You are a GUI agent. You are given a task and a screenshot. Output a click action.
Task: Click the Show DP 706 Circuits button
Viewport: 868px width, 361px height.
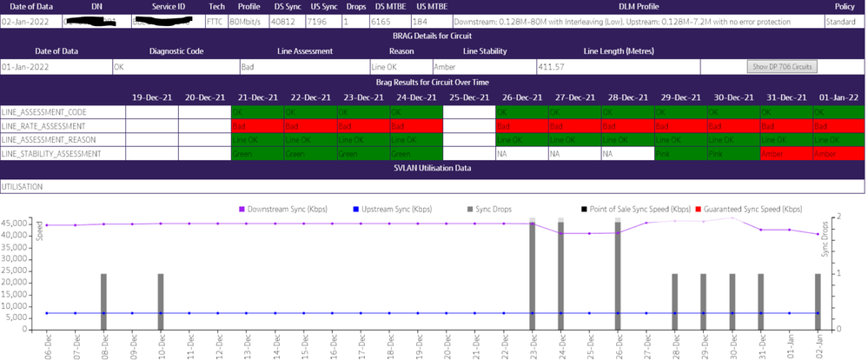pyautogui.click(x=781, y=66)
